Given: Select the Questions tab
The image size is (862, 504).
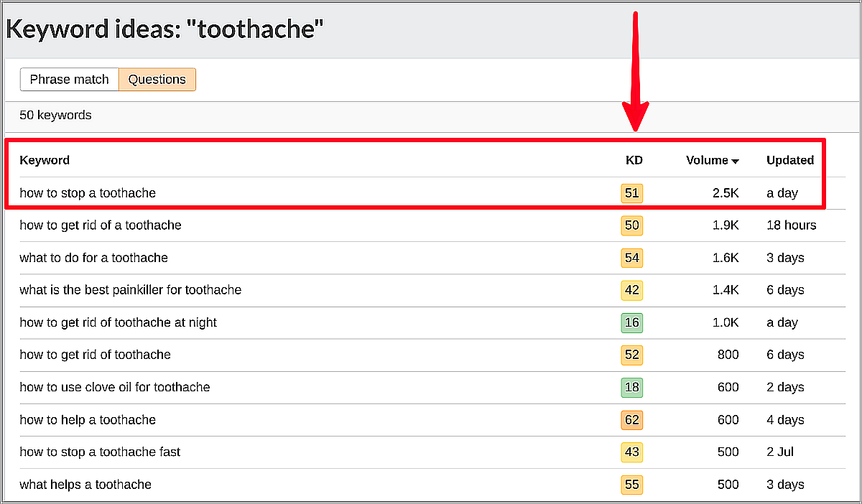Looking at the screenshot, I should point(157,80).
